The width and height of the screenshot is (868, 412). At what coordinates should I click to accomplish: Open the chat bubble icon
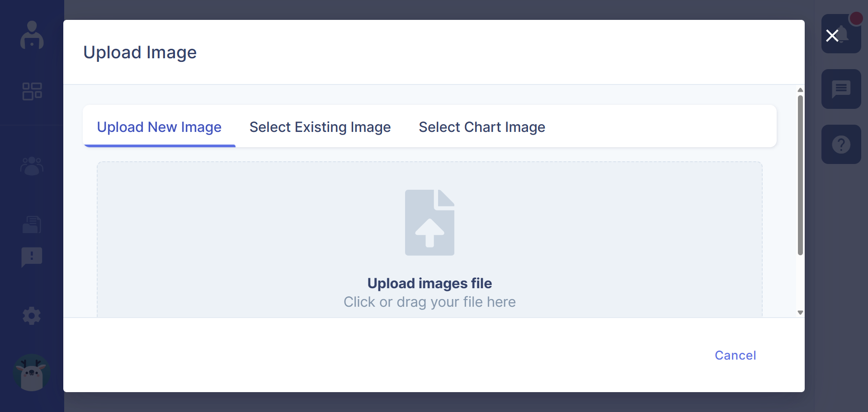tap(842, 89)
